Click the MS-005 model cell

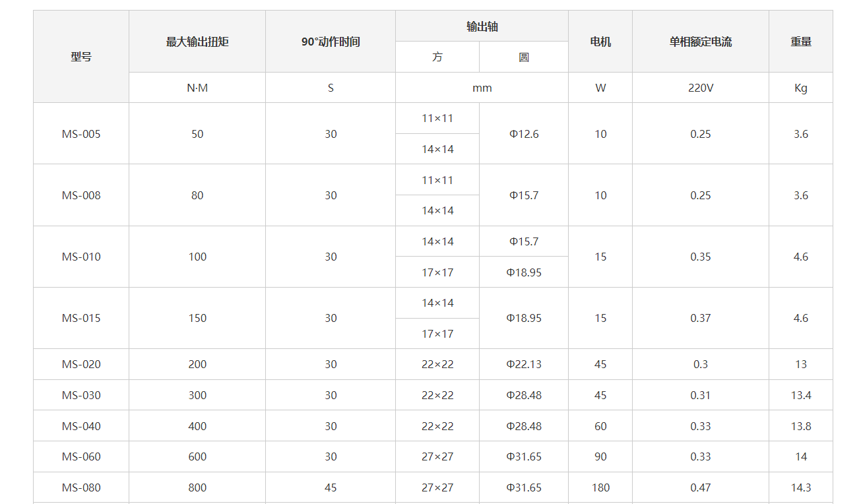(81, 134)
